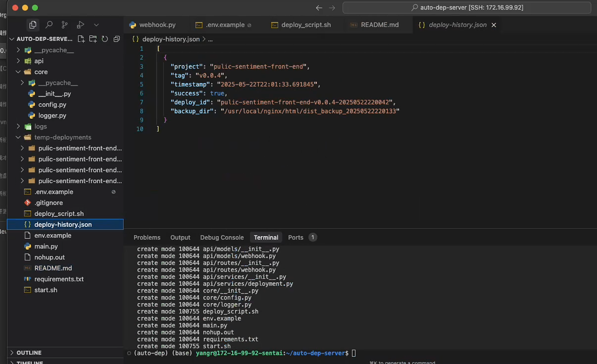This screenshot has width=597, height=364.
Task: Click the New File icon
Action: click(81, 39)
